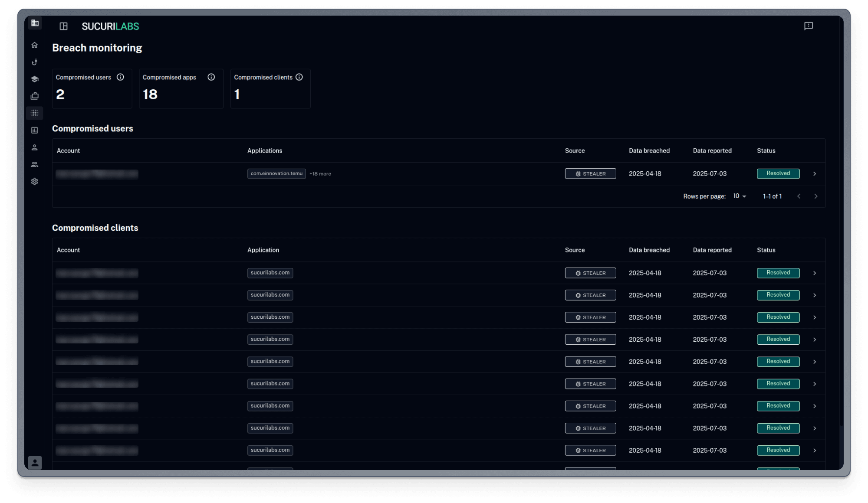Show info for Compromised clients card
The width and height of the screenshot is (868, 503).
299,77
